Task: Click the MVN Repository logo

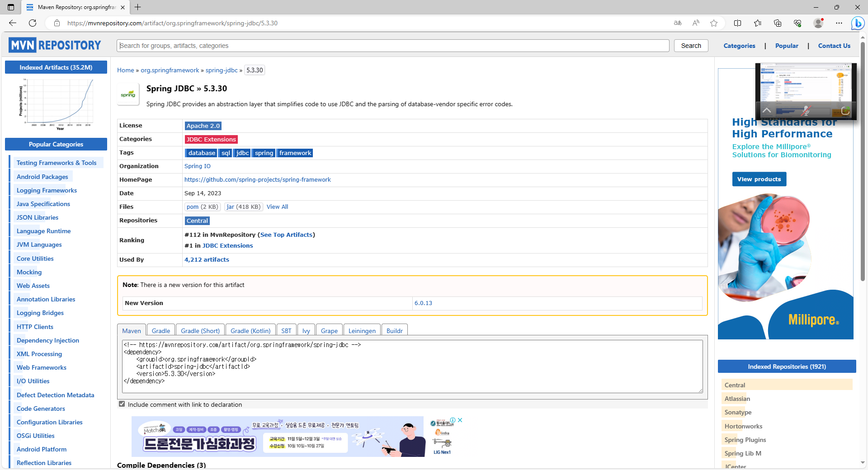Action: pos(55,45)
